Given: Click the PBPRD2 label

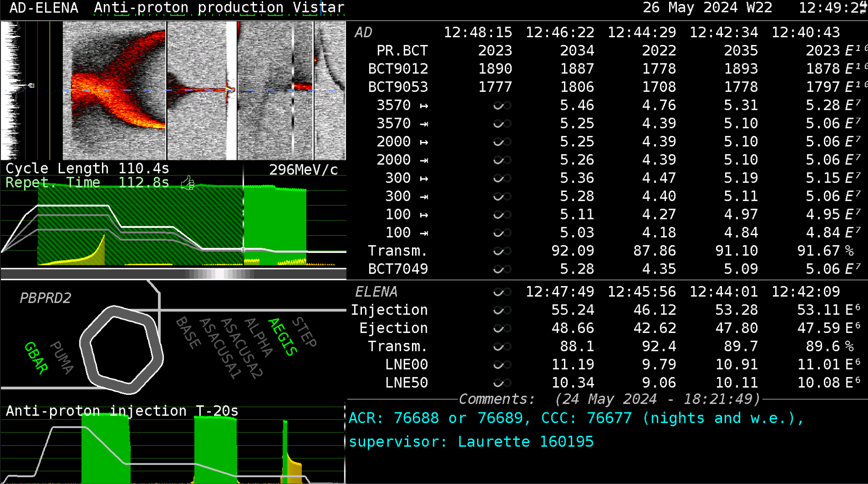Looking at the screenshot, I should point(45,298).
